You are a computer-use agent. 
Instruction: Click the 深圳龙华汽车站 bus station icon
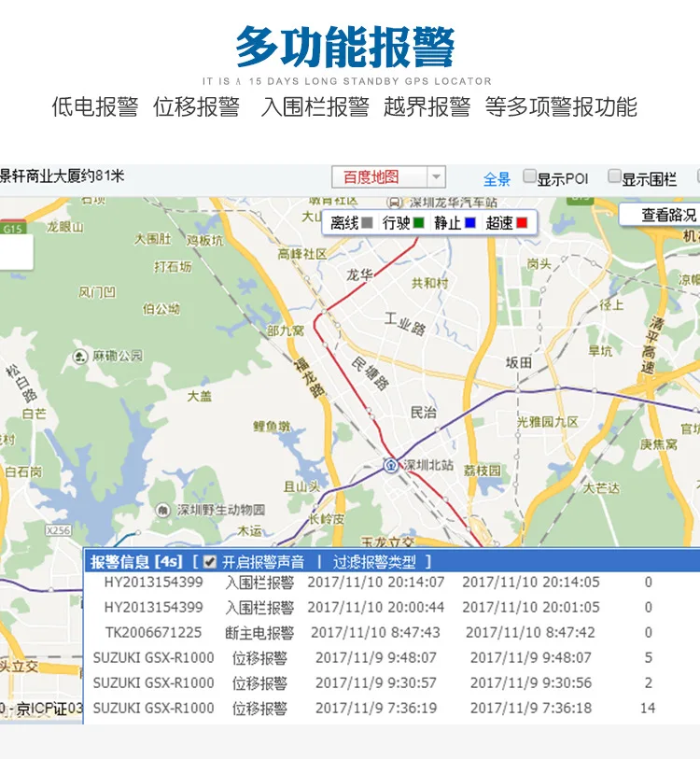[395, 202]
